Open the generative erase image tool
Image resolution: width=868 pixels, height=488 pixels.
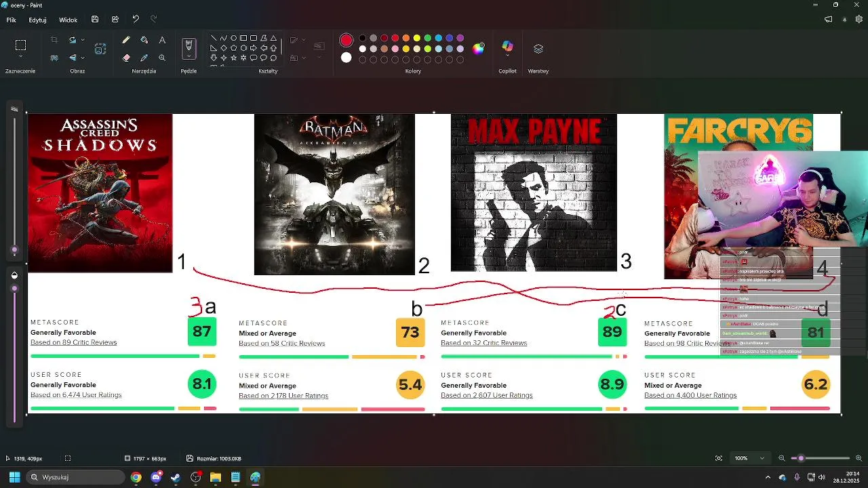point(100,49)
